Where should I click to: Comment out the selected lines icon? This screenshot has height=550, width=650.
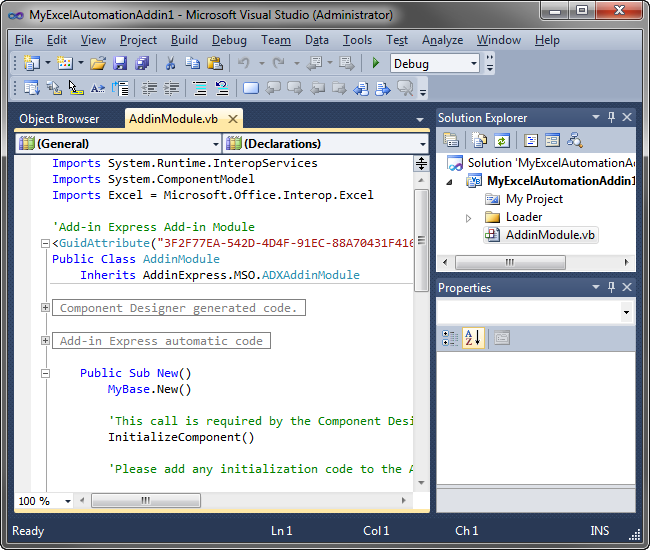(x=200, y=88)
